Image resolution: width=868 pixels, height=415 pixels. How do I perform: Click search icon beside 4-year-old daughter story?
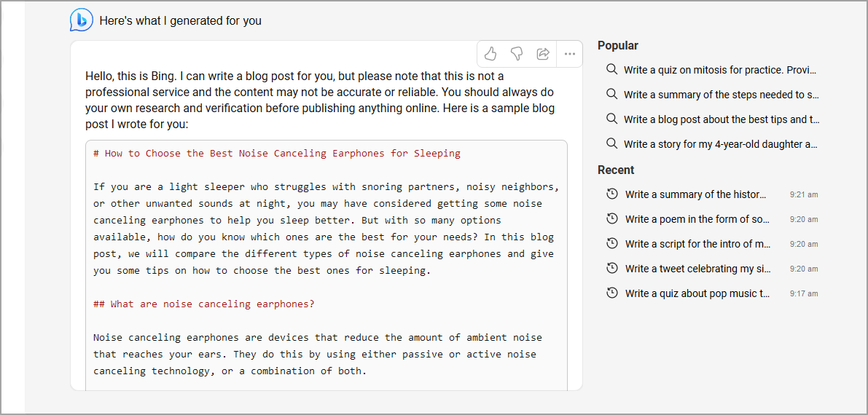tap(611, 144)
